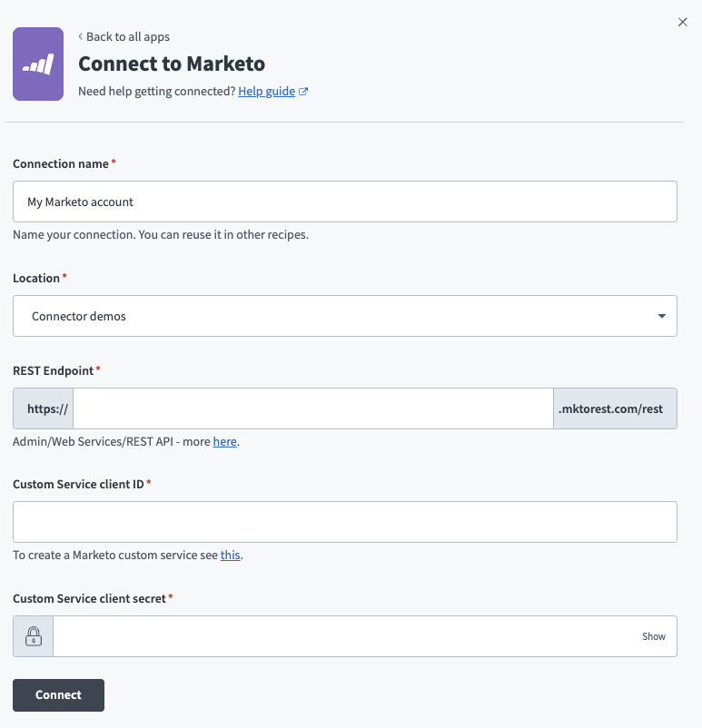Click Show to reveal the client secret

pyautogui.click(x=653, y=636)
